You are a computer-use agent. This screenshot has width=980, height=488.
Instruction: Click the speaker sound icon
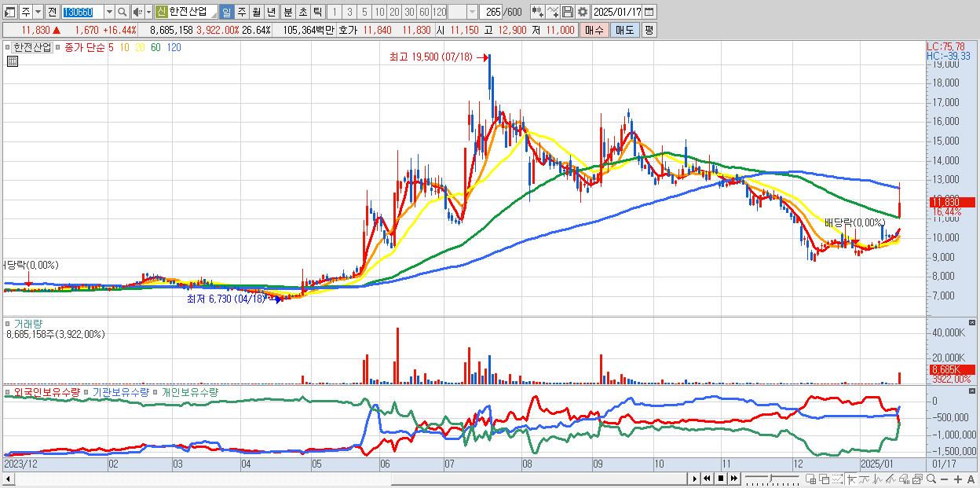pyautogui.click(x=137, y=12)
